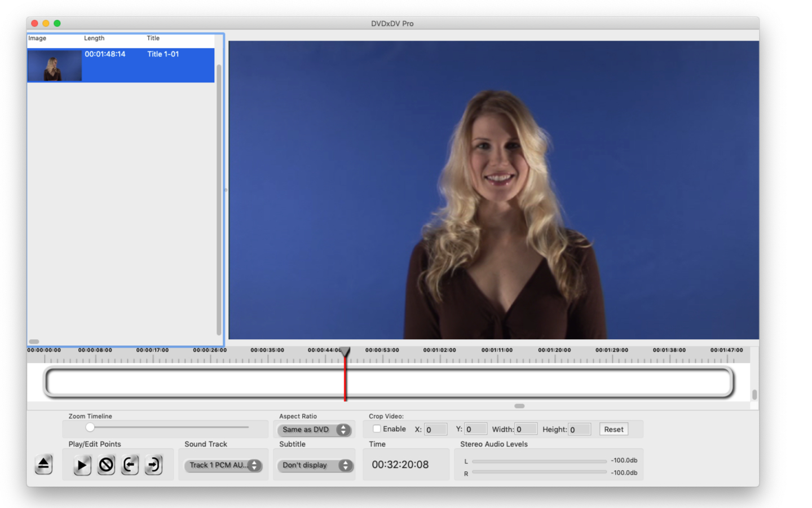Image resolution: width=812 pixels, height=508 pixels.
Task: Click the timeline playhead marker
Action: pyautogui.click(x=346, y=352)
